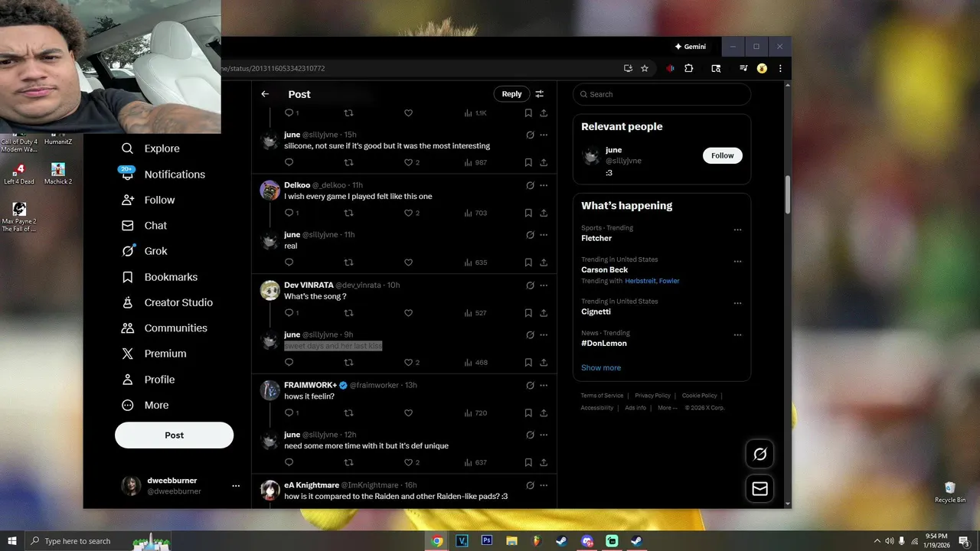Screen dimensions: 980x551
Task: Open Chrome from the taskbar
Action: (x=436, y=541)
